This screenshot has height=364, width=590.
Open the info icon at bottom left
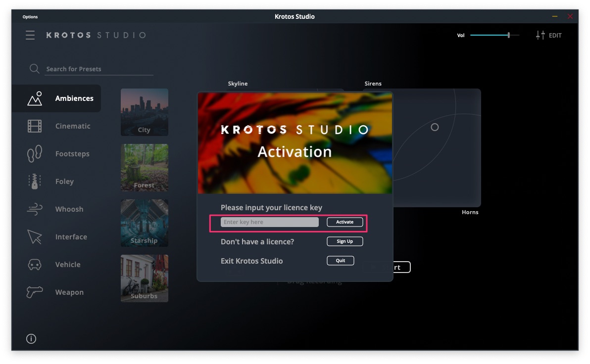point(31,339)
